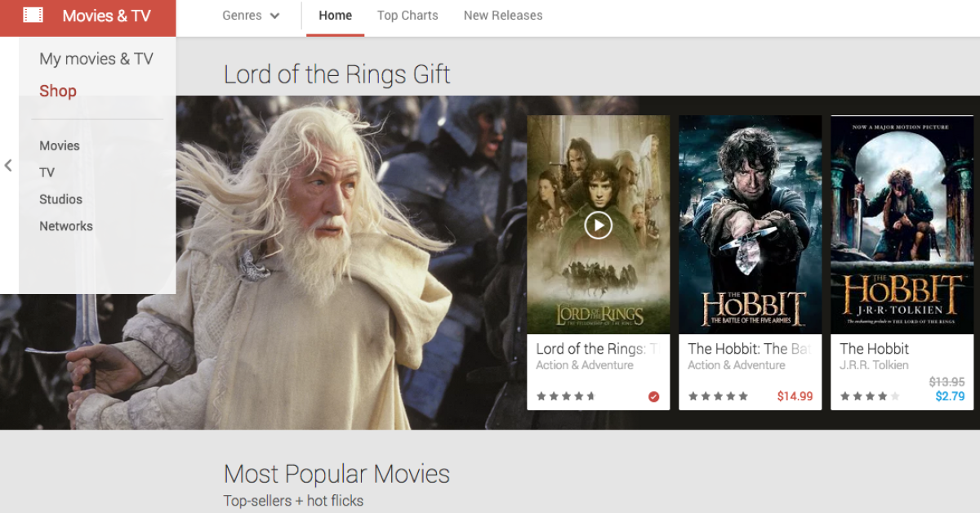Click the red owned checkmark on Lord of the Rings

[653, 396]
